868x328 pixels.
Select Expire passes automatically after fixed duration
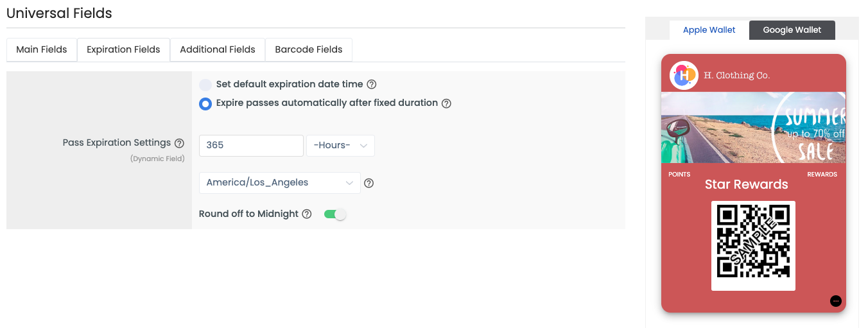[205, 103]
